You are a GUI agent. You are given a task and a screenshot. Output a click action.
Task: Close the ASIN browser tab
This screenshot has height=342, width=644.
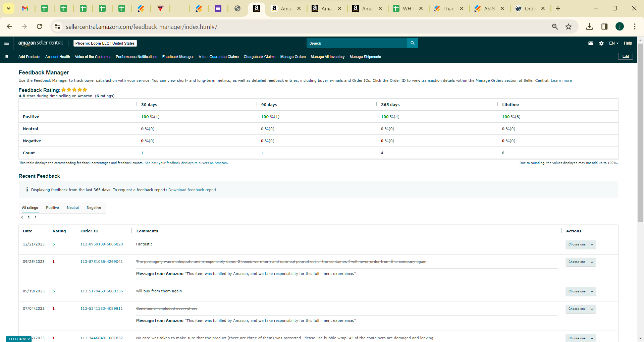[x=502, y=8]
